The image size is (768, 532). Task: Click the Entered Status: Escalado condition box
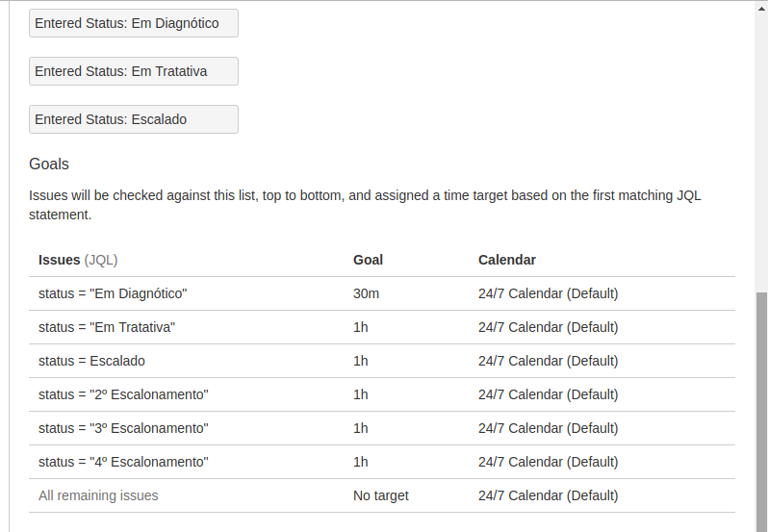tap(134, 119)
